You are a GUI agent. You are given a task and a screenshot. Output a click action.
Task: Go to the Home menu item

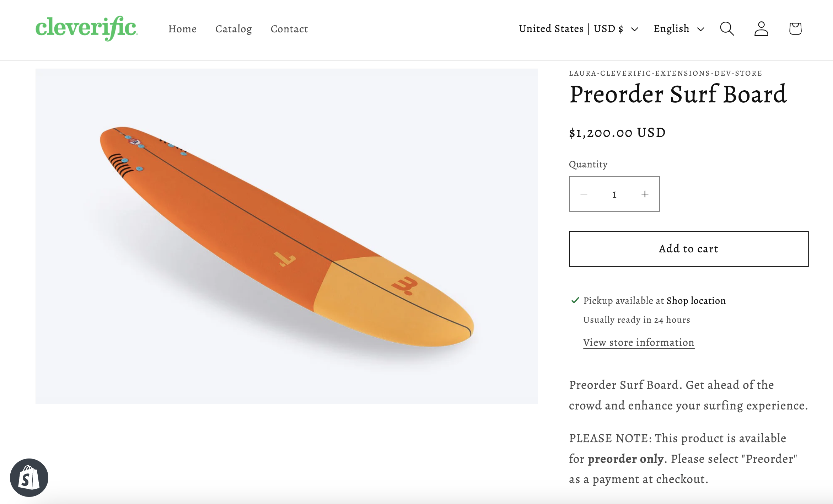tap(182, 29)
